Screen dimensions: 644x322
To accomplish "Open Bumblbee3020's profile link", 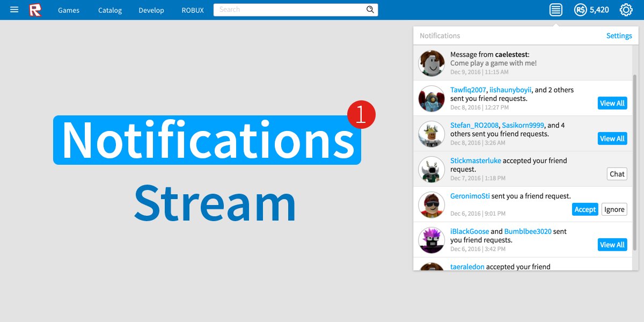I will click(x=528, y=231).
